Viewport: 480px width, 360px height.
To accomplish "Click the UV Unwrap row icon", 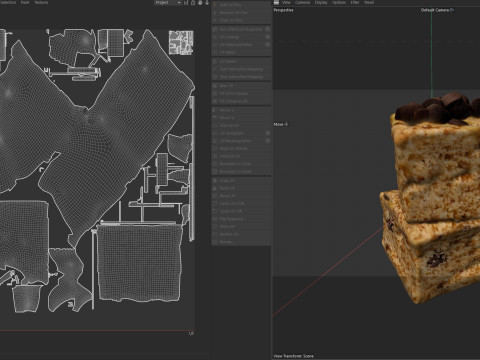I will pyautogui.click(x=215, y=37).
